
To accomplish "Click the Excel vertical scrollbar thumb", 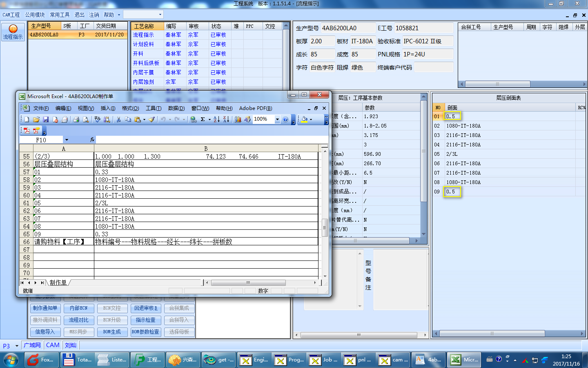I will 325,227.
